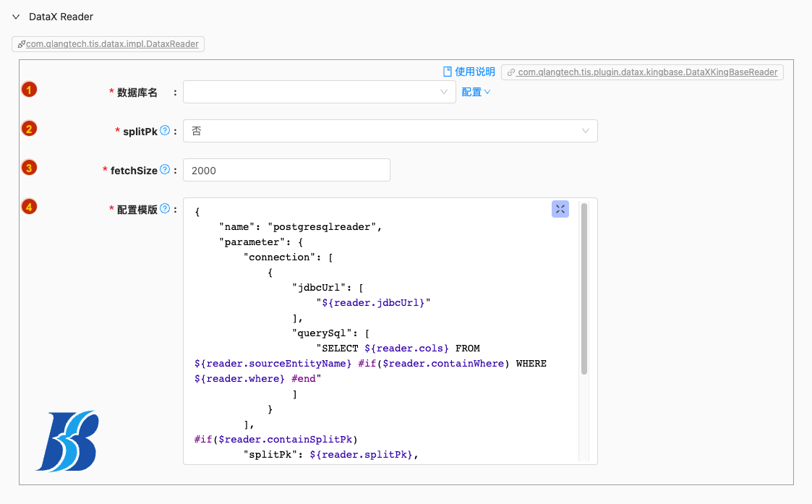812x504 pixels.
Task: Click the #if($reader.containSplitPk) line
Action: [x=276, y=439]
